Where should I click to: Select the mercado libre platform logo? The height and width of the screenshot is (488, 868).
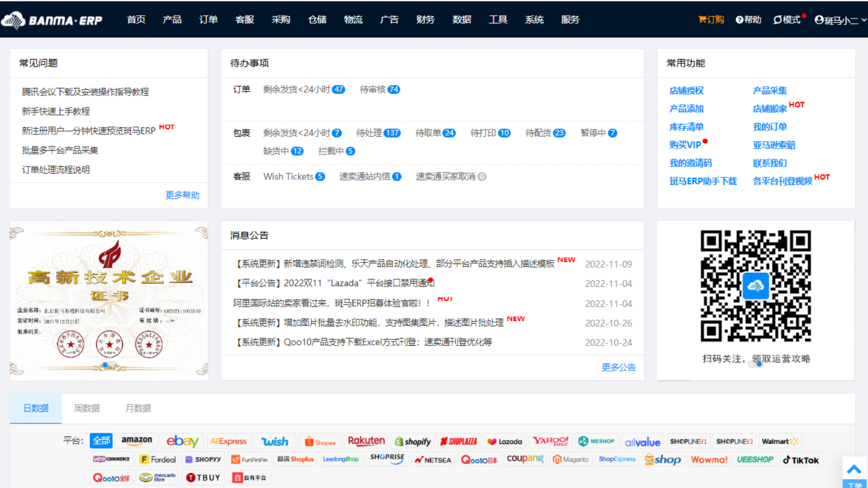click(158, 477)
